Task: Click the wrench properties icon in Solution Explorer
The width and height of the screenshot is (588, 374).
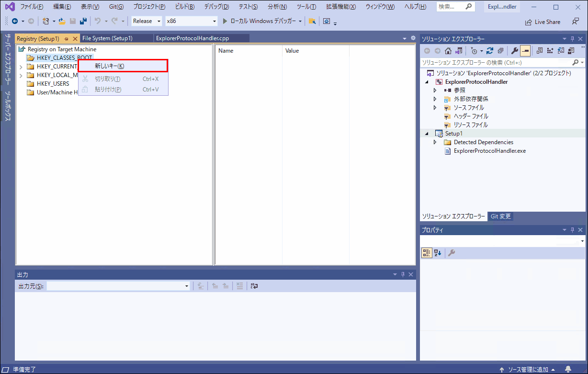Action: pos(515,50)
